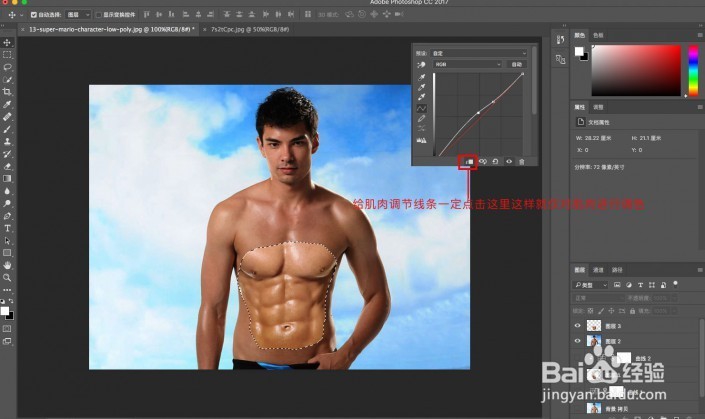
Task: Open the History panel icon in the dock
Action: tap(560, 40)
